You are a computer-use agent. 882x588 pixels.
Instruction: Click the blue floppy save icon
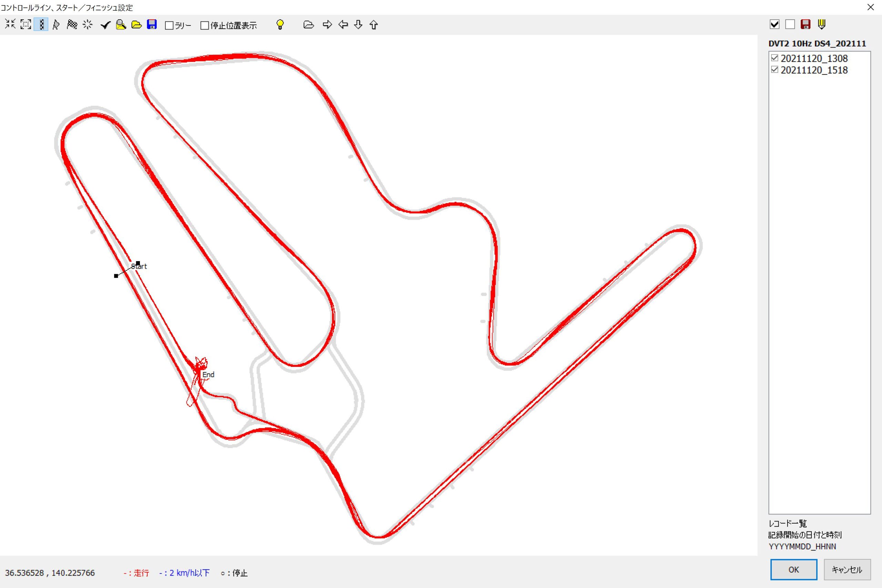click(x=152, y=24)
